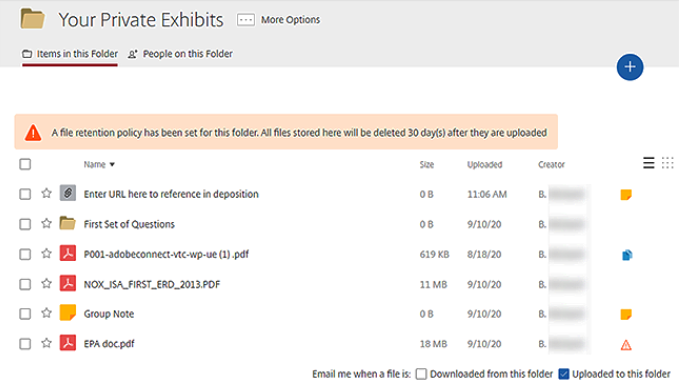Select Items in this Folder tab
Viewport: 681px width, 387px height.
point(70,54)
